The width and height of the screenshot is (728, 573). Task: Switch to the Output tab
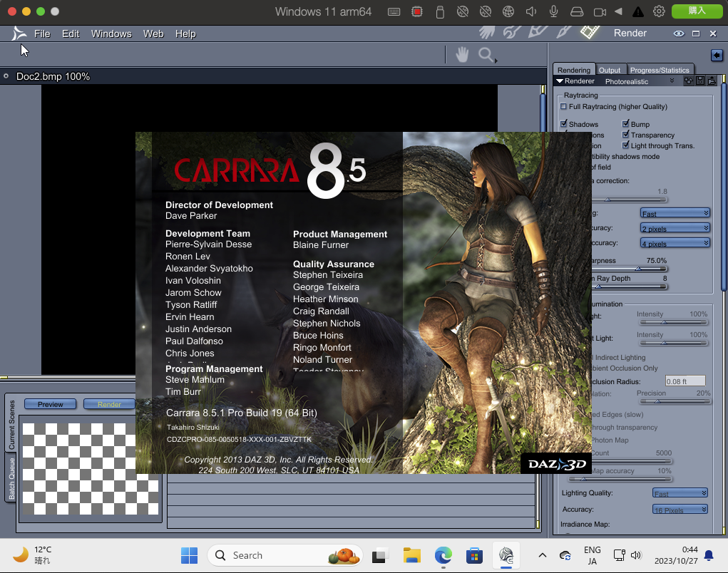pos(609,70)
